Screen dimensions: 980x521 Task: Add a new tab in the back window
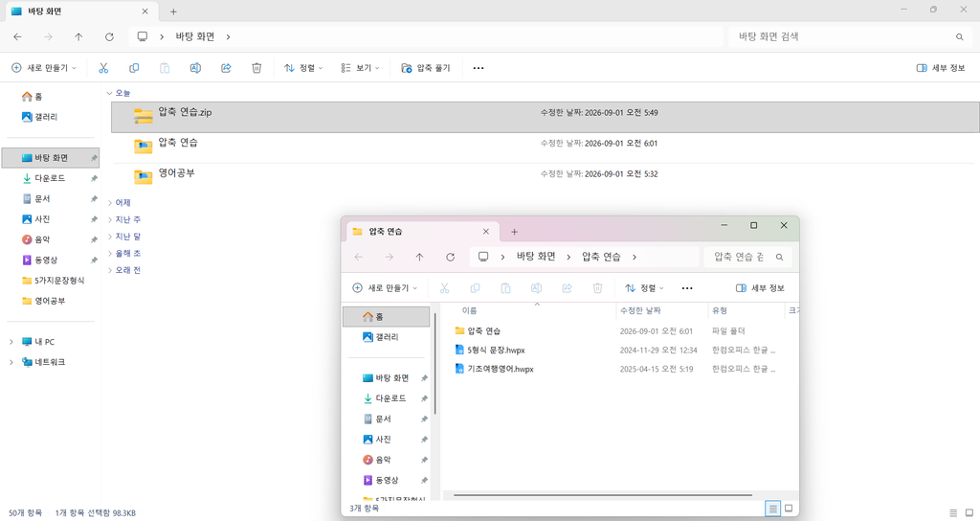pos(174,11)
